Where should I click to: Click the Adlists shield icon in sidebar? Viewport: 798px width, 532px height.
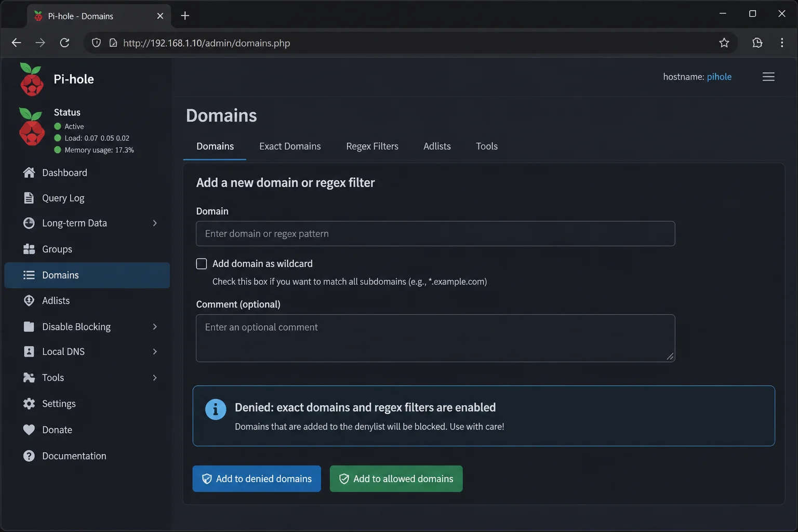tap(29, 300)
